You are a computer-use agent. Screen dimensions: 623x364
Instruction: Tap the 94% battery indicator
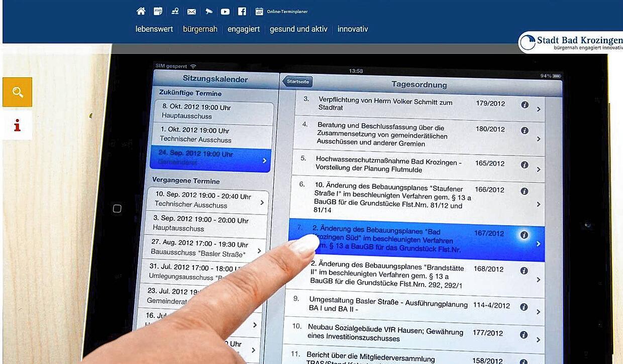(551, 76)
